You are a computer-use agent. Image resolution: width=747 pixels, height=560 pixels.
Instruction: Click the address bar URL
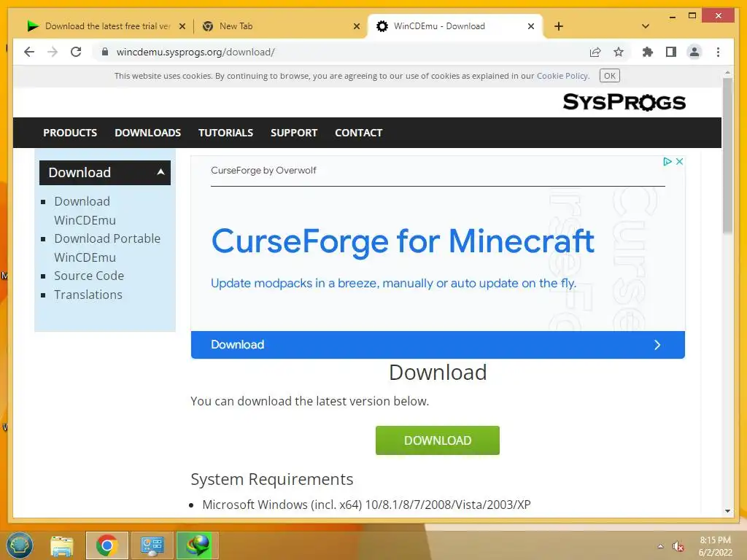(196, 52)
